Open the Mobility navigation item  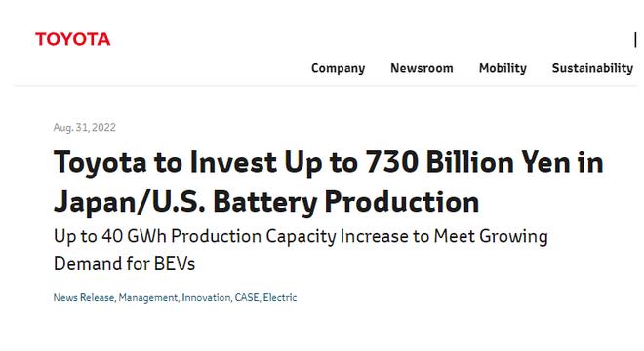tap(503, 68)
